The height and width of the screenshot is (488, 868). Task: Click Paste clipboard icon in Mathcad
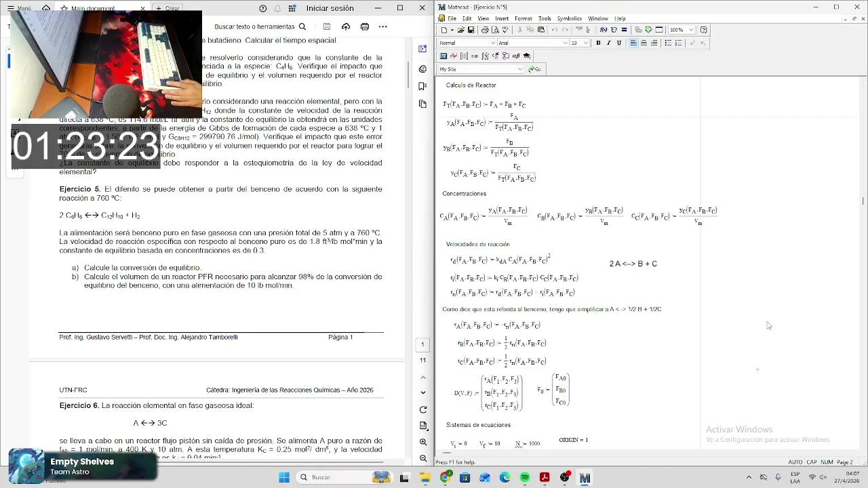tap(540, 30)
